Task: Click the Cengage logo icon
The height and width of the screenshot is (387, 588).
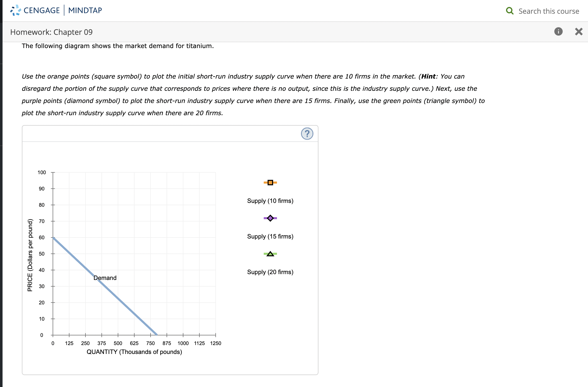Action: coord(16,10)
